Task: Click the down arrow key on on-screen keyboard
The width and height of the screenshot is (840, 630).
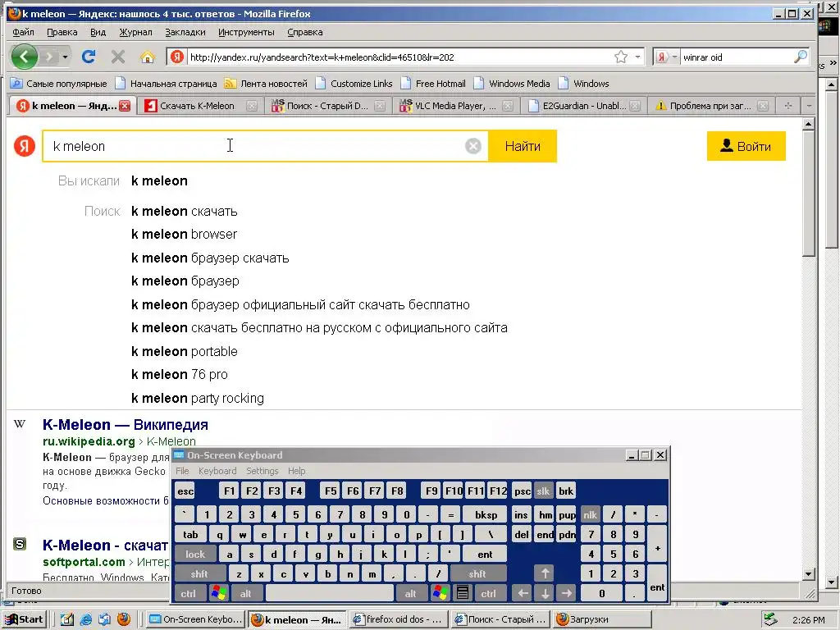Action: click(545, 594)
